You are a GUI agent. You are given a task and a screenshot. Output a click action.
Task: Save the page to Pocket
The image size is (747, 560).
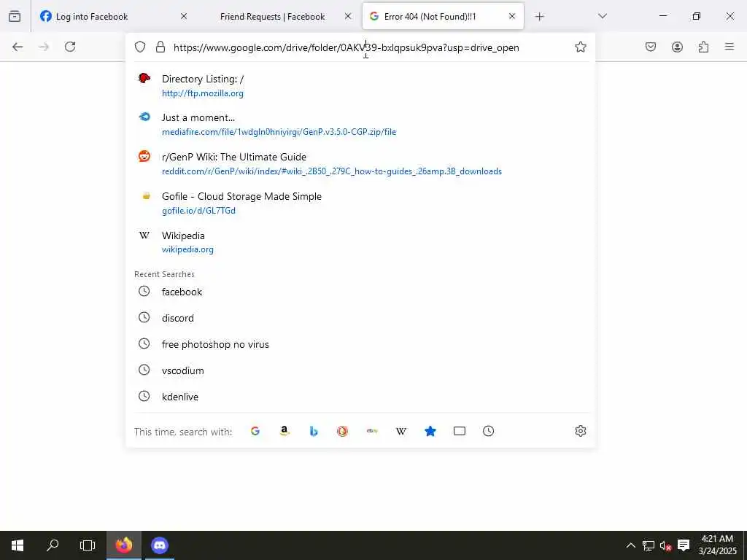[651, 47]
